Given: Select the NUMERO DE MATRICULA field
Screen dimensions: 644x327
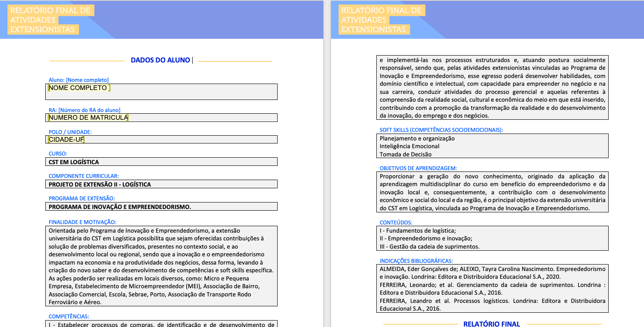Looking at the screenshot, I should coord(161,118).
